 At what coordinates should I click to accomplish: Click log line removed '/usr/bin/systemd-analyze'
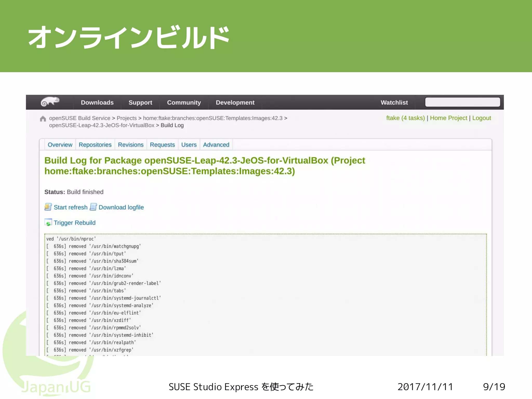(x=100, y=305)
